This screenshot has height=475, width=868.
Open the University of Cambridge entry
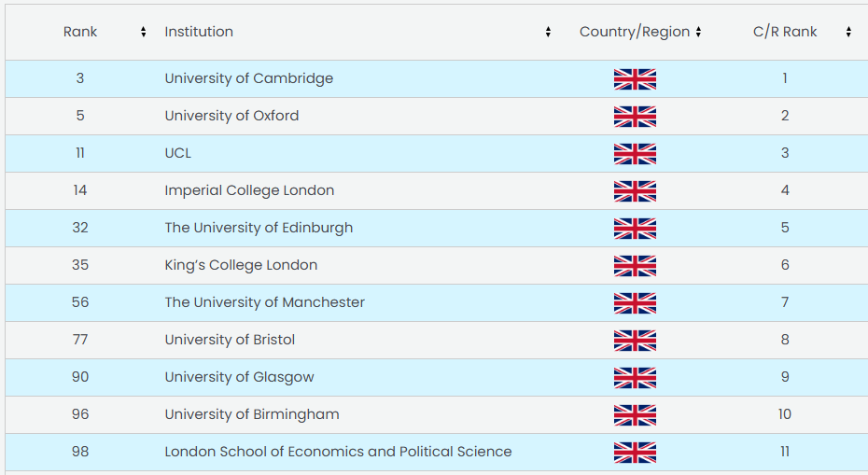click(x=248, y=78)
